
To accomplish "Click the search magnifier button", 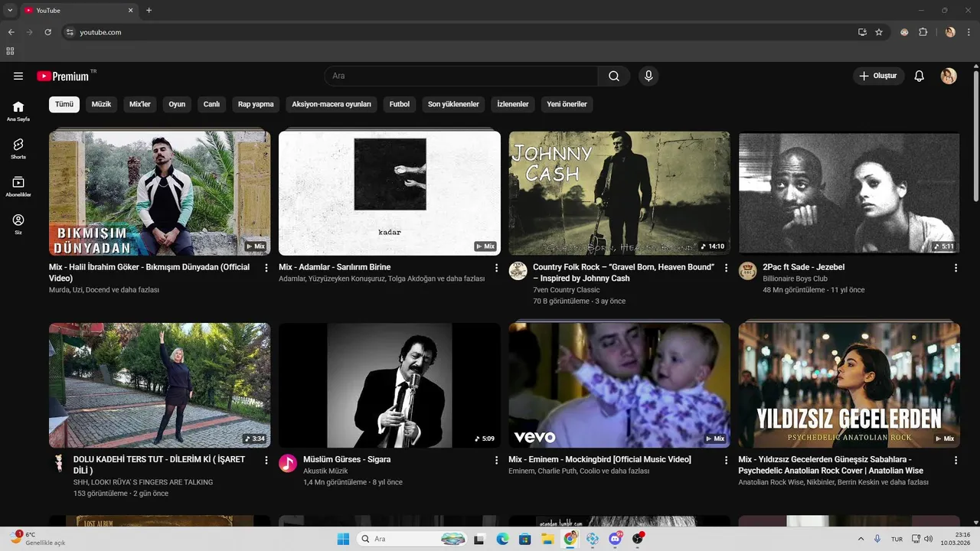I will (x=614, y=76).
